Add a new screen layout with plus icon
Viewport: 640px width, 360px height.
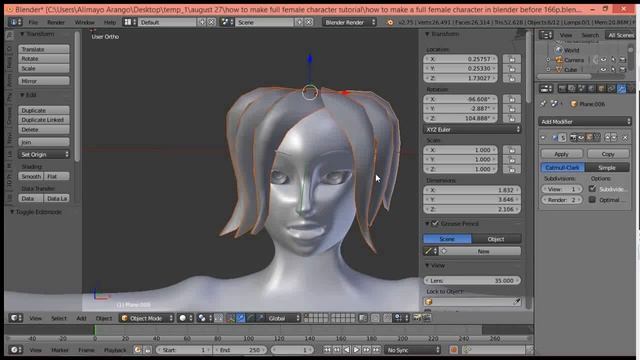click(202, 22)
